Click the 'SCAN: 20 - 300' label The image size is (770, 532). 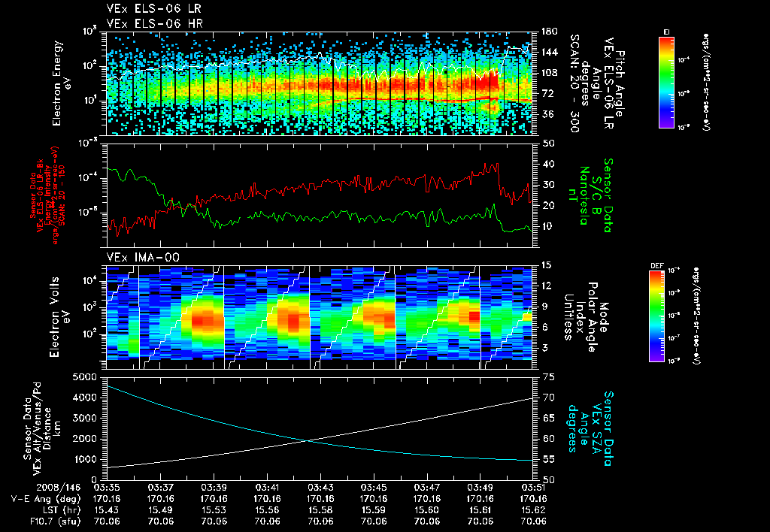click(574, 83)
